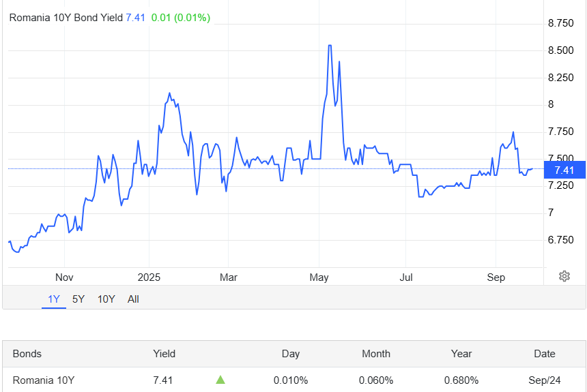
Task: Click the green up-arrow icon in Romania 10Y row
Action: coord(220,380)
